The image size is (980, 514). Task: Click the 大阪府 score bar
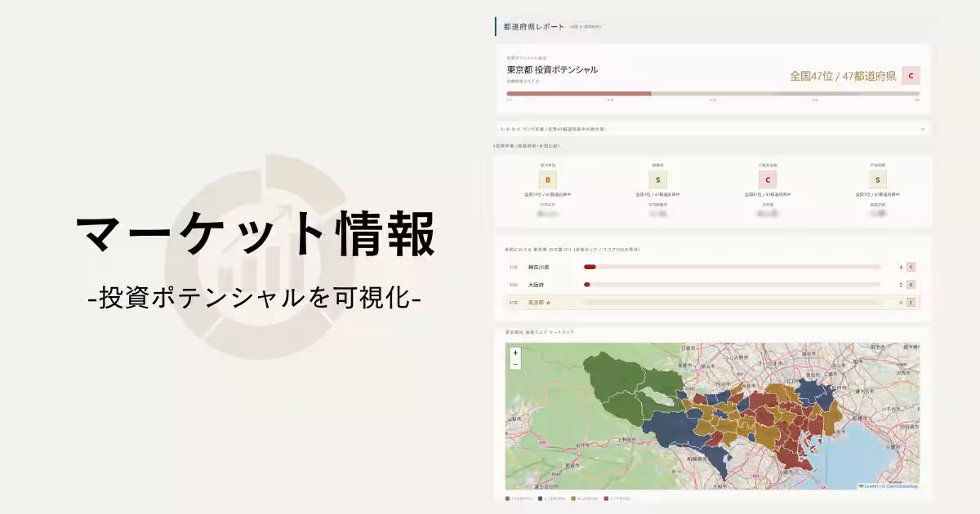(732, 285)
